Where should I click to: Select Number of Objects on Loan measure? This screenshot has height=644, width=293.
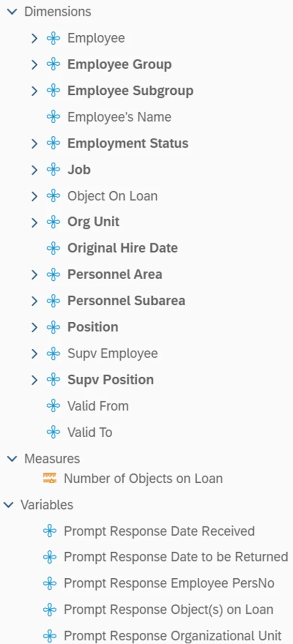pyautogui.click(x=143, y=479)
